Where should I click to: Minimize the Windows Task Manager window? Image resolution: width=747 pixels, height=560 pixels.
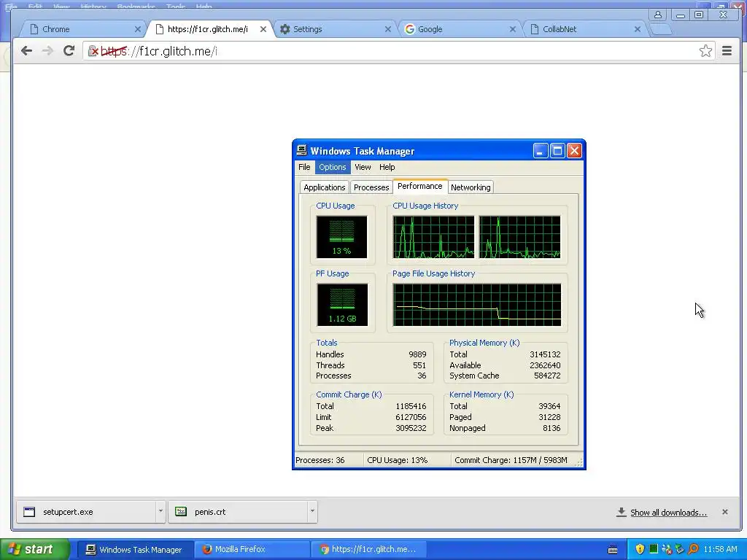[x=540, y=151]
